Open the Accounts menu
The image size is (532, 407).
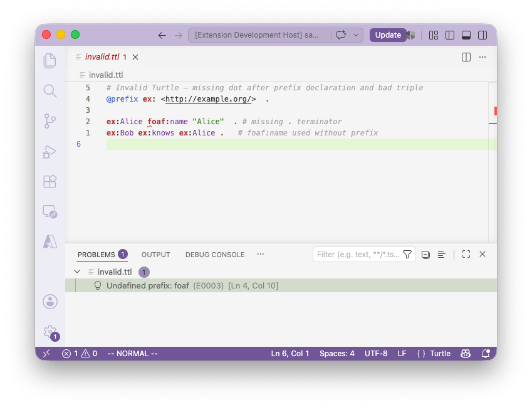pos(50,302)
